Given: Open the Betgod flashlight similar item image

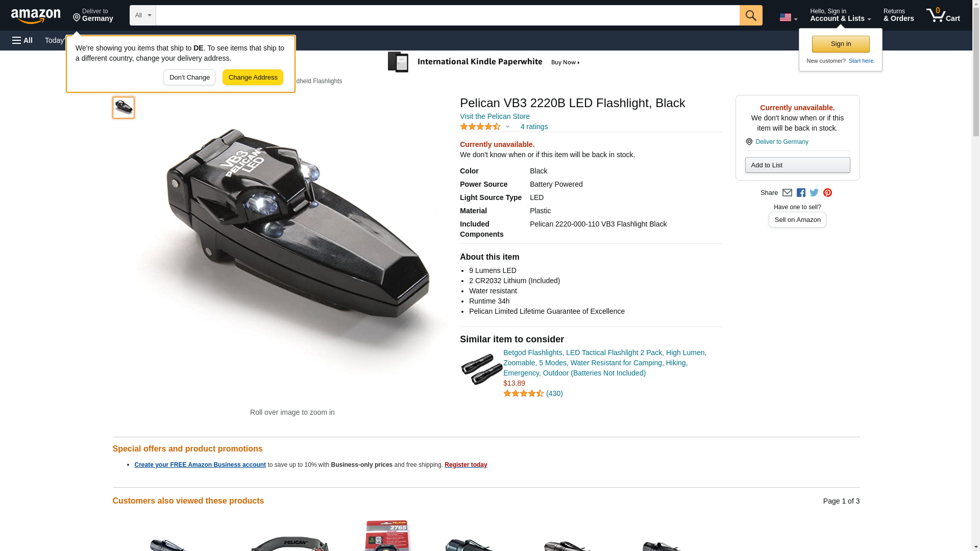Looking at the screenshot, I should click(481, 369).
